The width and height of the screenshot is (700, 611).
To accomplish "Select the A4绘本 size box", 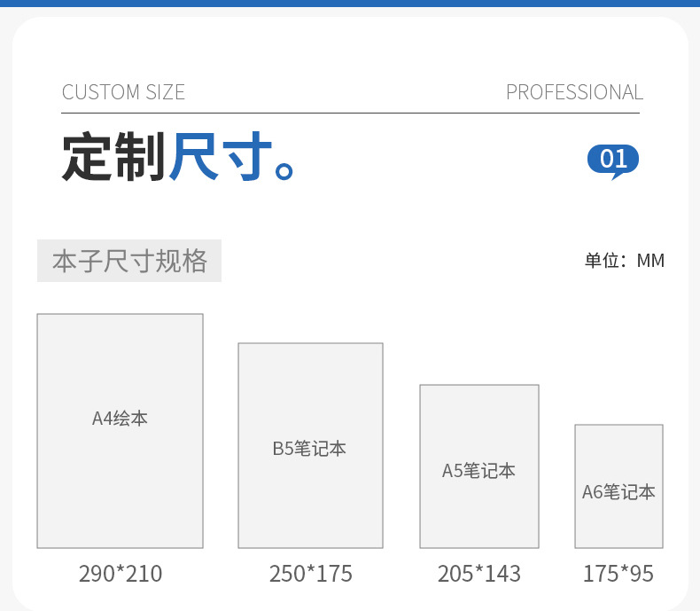I will (x=121, y=431).
